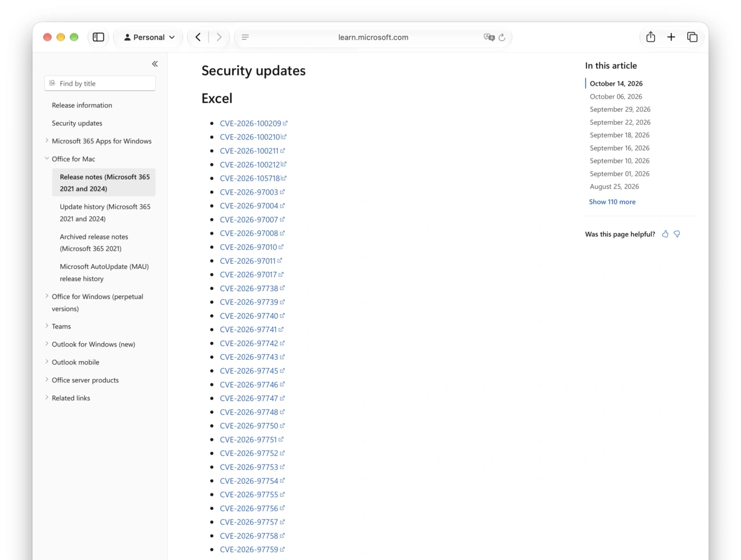
Task: Open Archived release notes (Microsoft 365 2021)
Action: pyautogui.click(x=94, y=242)
